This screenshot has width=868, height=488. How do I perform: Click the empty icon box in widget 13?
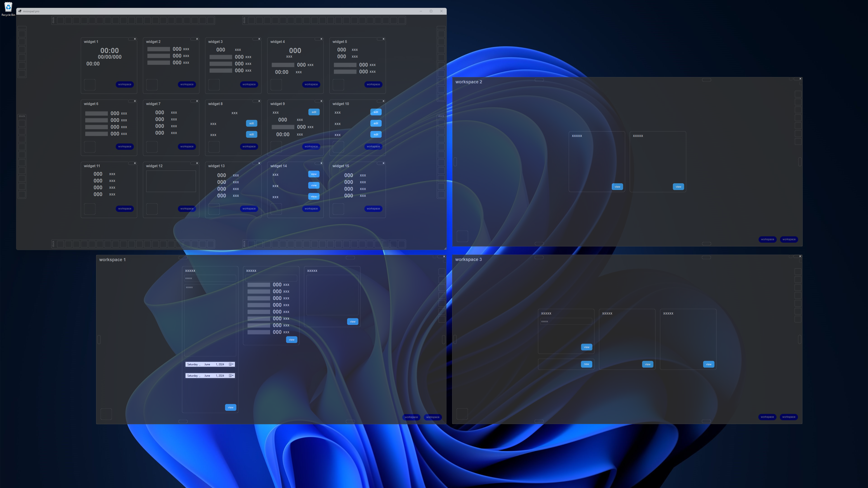[214, 209]
